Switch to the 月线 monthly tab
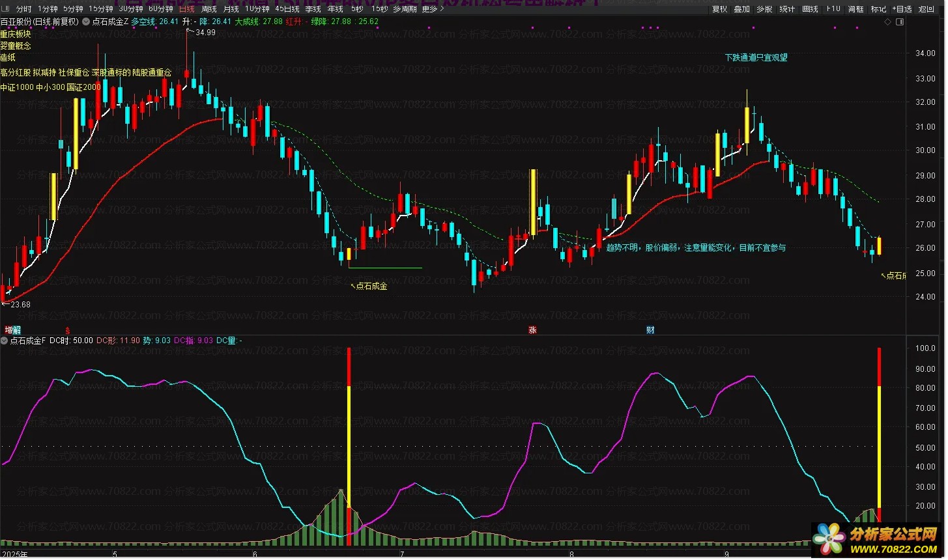 pos(231,9)
